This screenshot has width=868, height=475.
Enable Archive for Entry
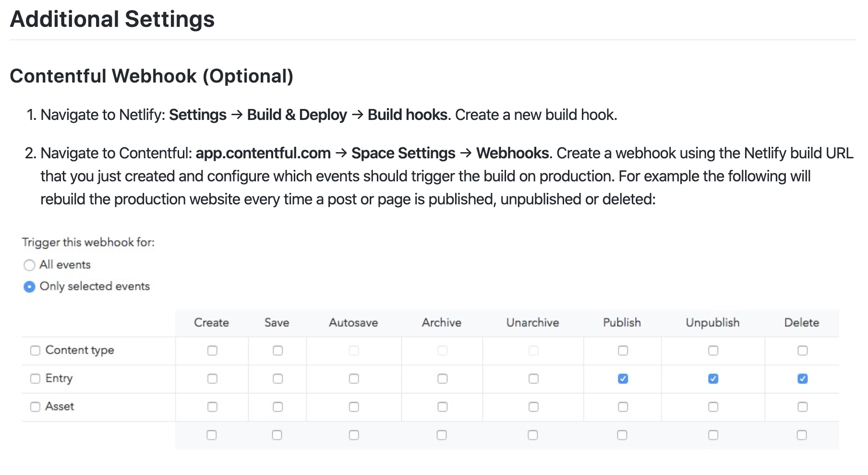pyautogui.click(x=441, y=379)
